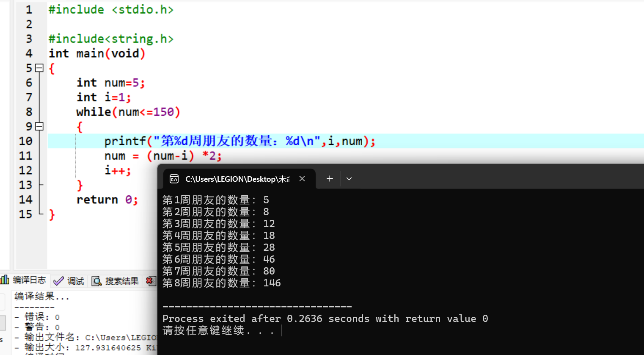This screenshot has height=355, width=644.
Task: Place cursor on '#include <stdio.h>' line
Action: pos(111,9)
